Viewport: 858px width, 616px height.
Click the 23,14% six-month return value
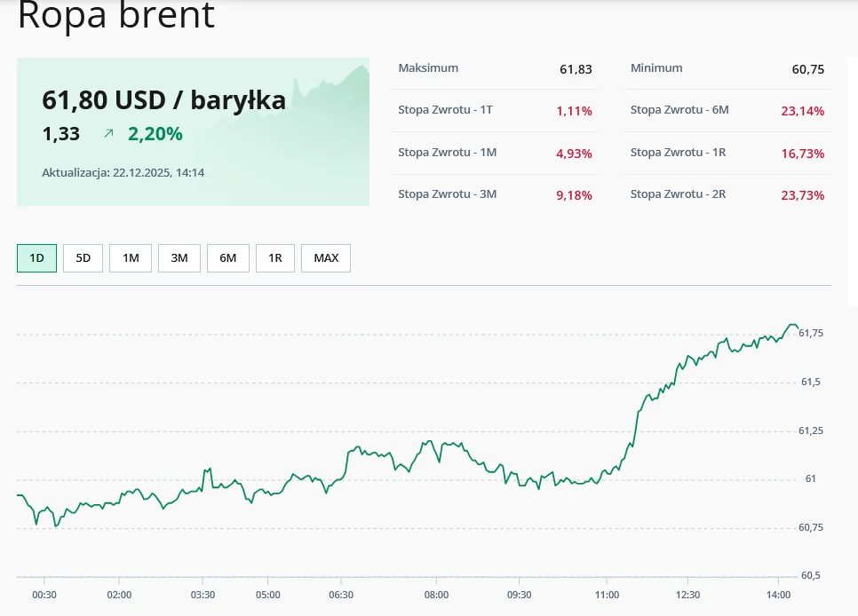tap(802, 111)
